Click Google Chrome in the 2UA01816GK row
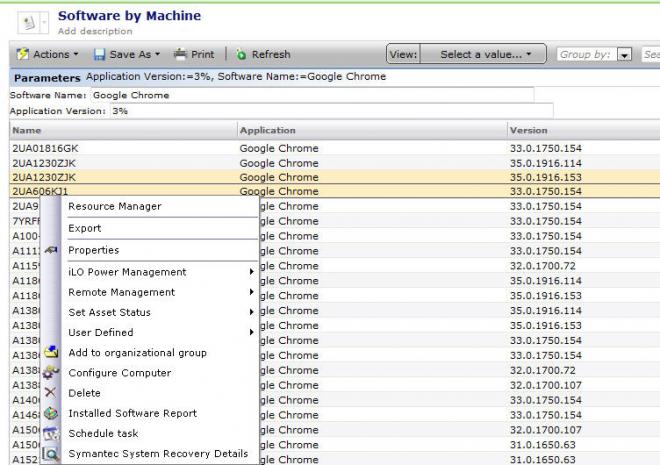The width and height of the screenshot is (660, 465). click(x=279, y=148)
